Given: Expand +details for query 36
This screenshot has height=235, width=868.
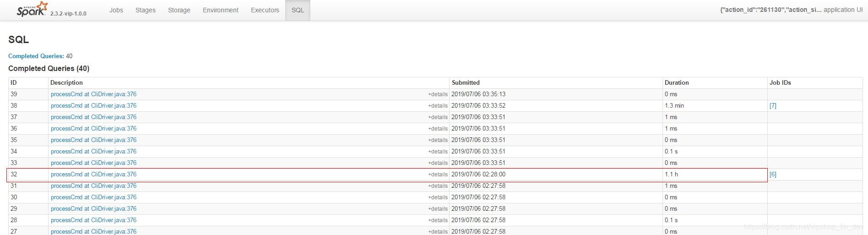Looking at the screenshot, I should [438, 129].
